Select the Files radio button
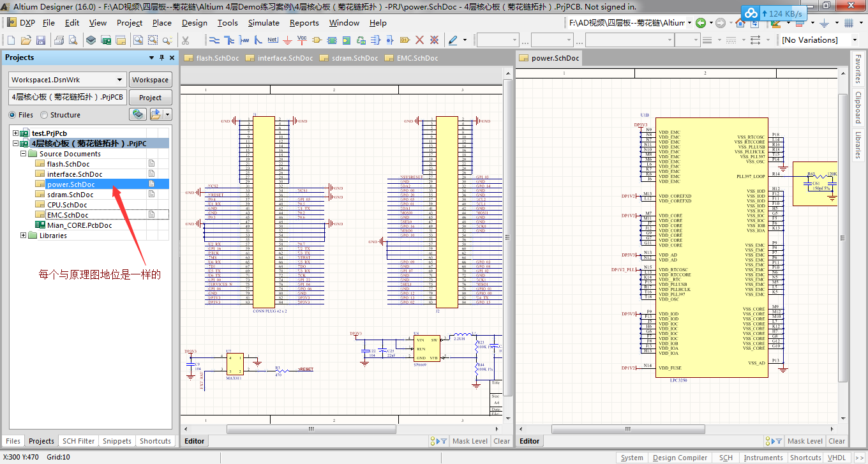 tap(12, 115)
